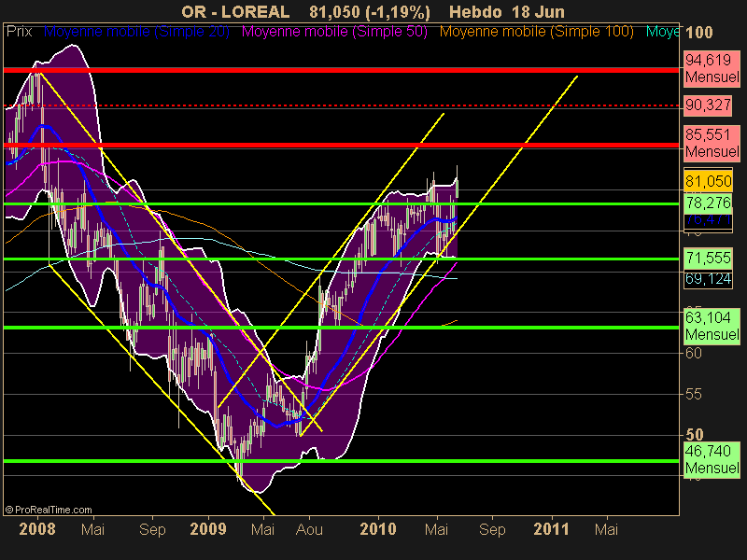747x560 pixels.
Task: Click the "(-1,19%)" change value in the title
Action: coord(398,12)
